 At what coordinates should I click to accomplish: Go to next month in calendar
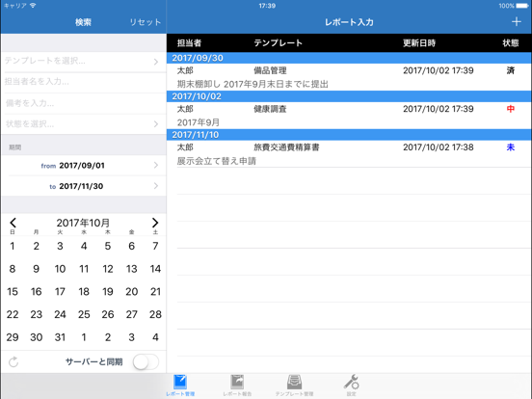pos(155,223)
